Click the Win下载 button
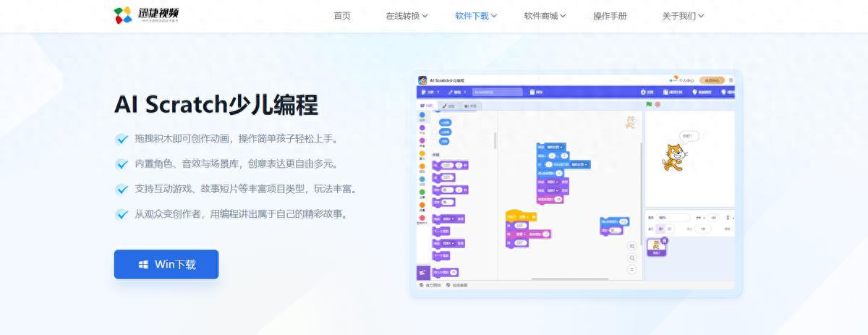 point(166,264)
